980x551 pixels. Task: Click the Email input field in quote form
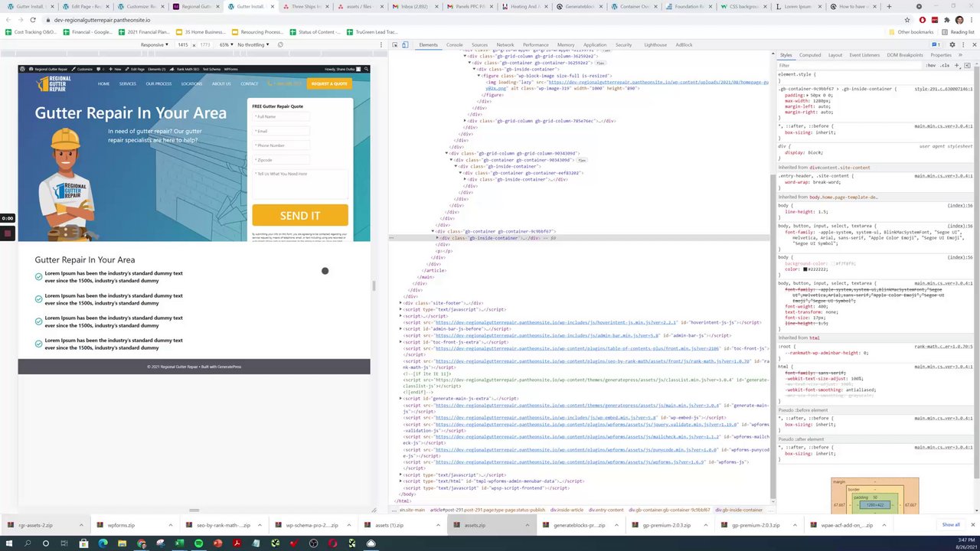(x=282, y=131)
